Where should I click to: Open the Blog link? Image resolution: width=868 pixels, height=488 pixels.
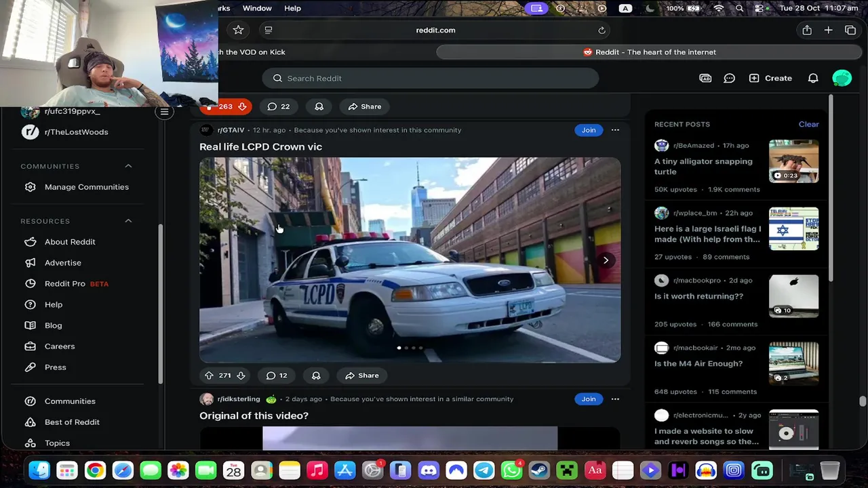point(53,326)
